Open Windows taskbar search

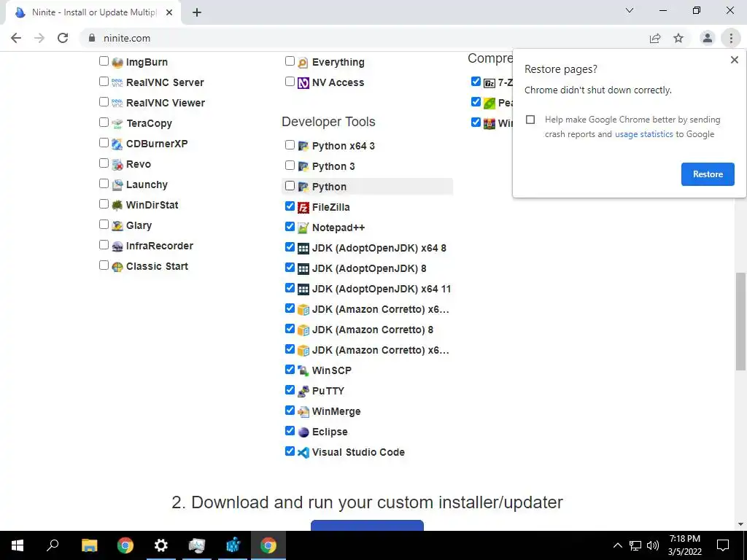click(x=53, y=545)
